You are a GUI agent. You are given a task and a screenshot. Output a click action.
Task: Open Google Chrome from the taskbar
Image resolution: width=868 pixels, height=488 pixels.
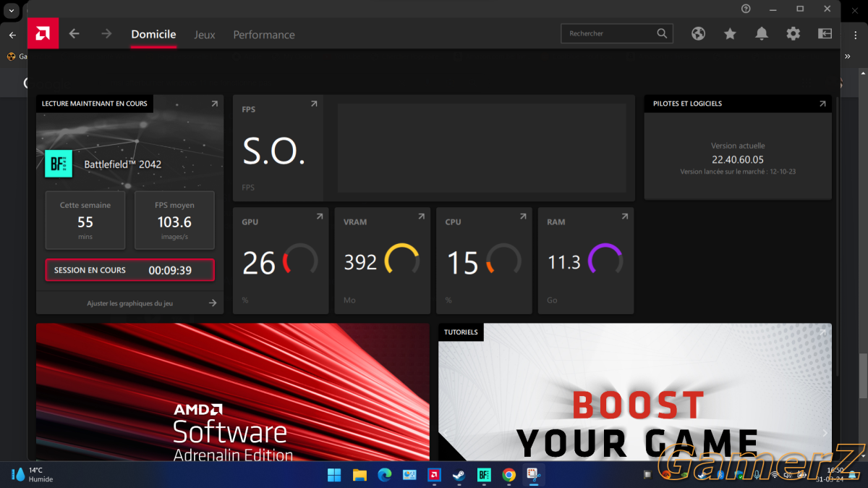point(509,475)
